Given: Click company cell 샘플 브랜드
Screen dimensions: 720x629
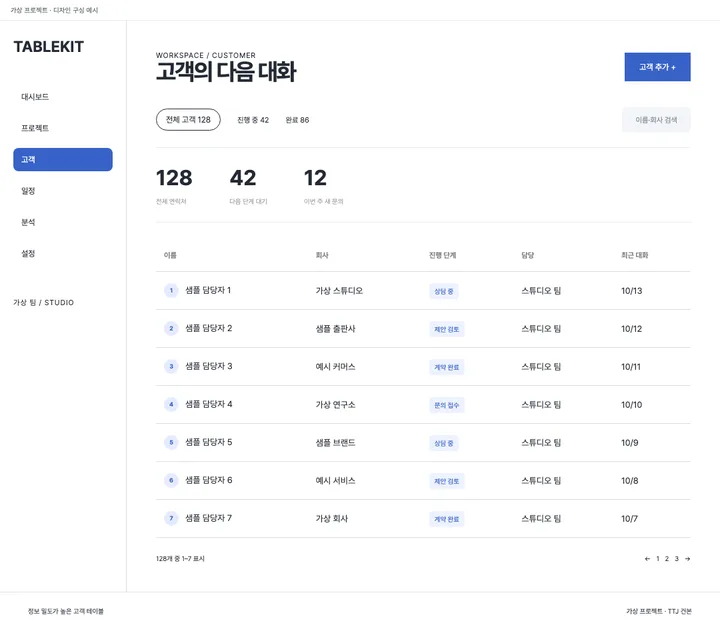Looking at the screenshot, I should point(336,443).
